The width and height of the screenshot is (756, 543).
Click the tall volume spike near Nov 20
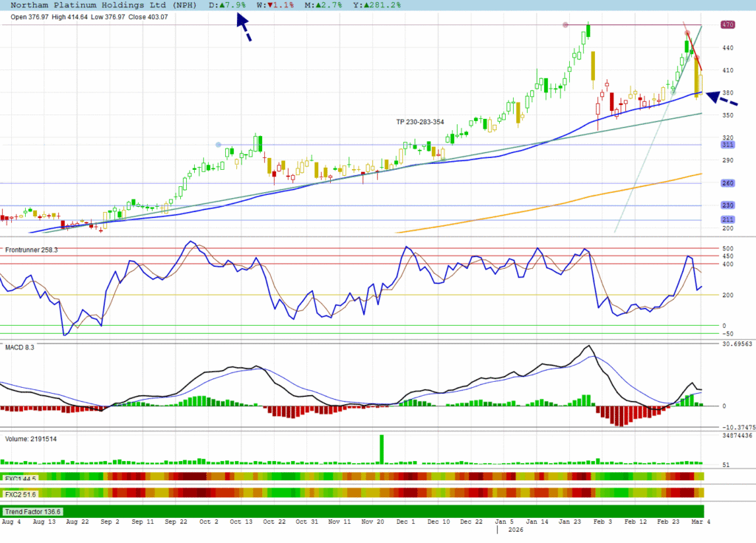(x=382, y=448)
